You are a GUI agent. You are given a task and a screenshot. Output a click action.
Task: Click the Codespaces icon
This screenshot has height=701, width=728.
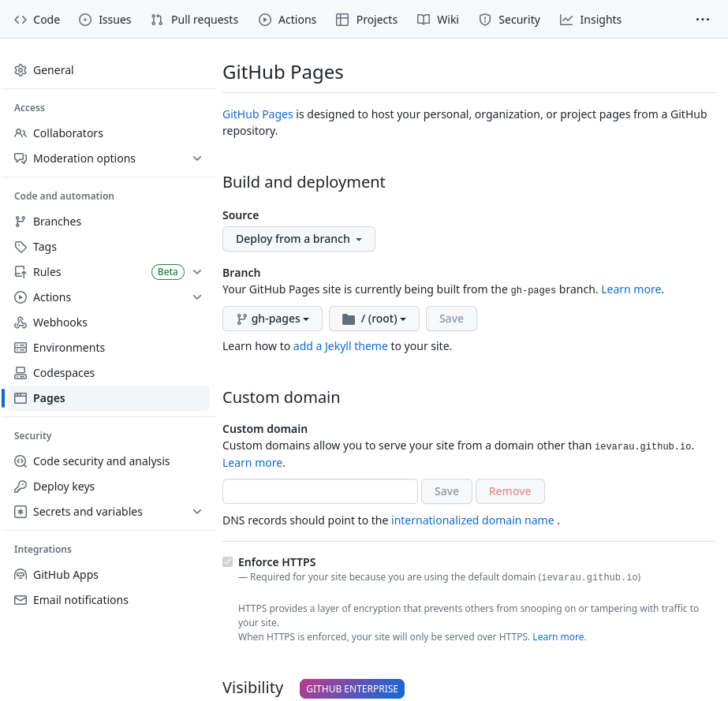[21, 373]
